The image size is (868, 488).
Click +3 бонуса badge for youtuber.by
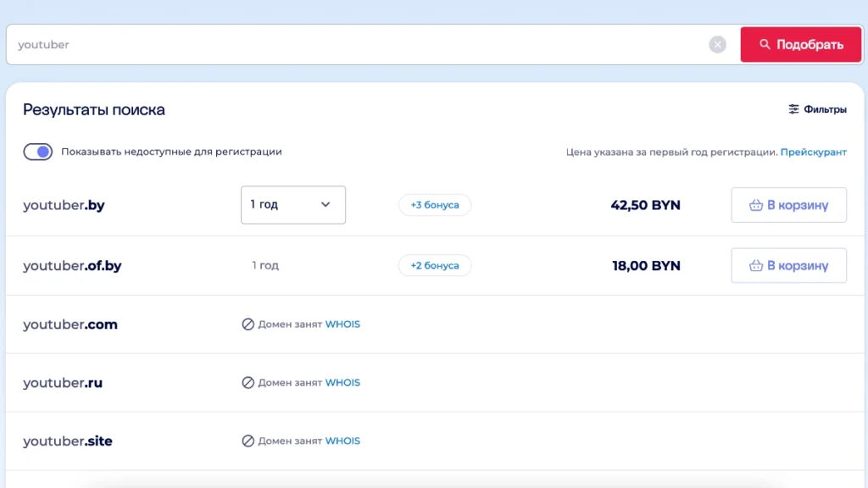pos(435,205)
